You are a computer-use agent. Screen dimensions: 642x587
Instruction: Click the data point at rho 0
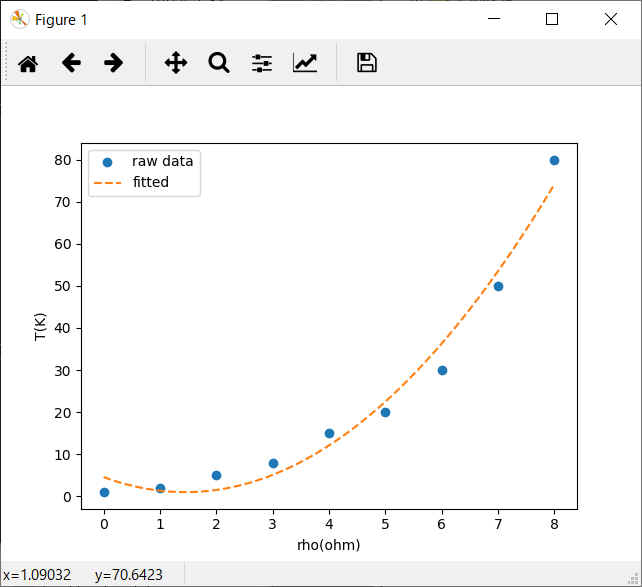[104, 492]
